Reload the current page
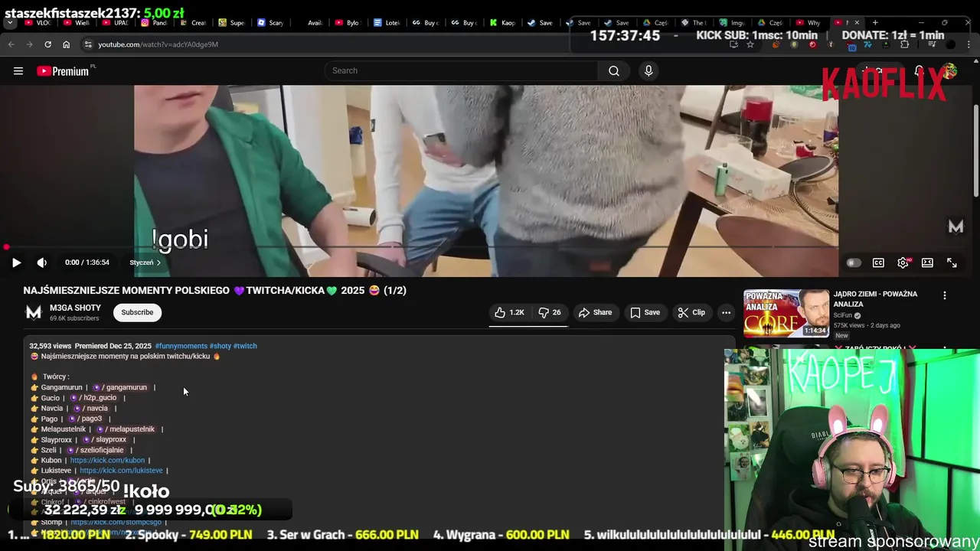Viewport: 980px width, 551px height. tap(47, 44)
